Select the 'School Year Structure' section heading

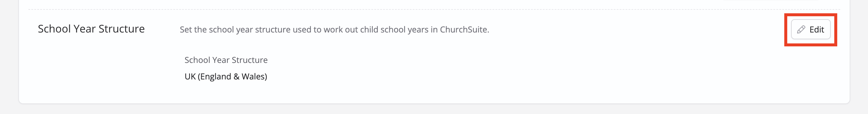(91, 29)
